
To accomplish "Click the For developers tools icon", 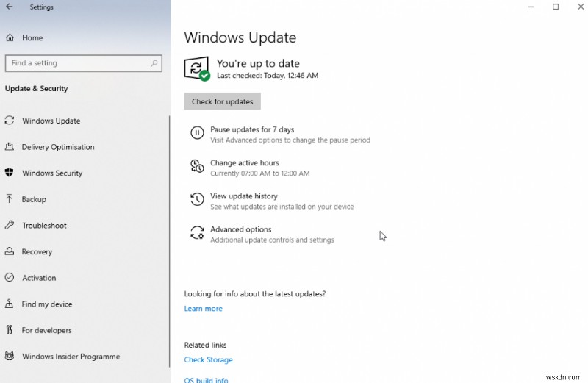I will [x=10, y=330].
